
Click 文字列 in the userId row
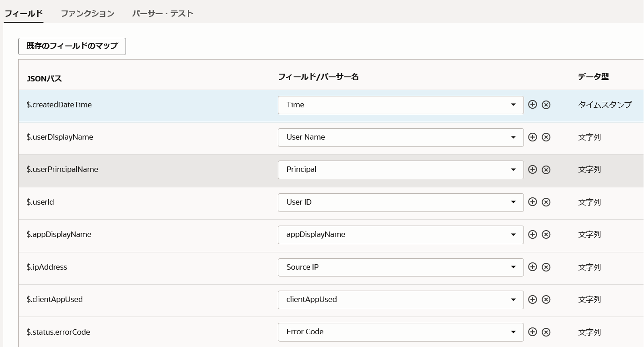pyautogui.click(x=589, y=202)
